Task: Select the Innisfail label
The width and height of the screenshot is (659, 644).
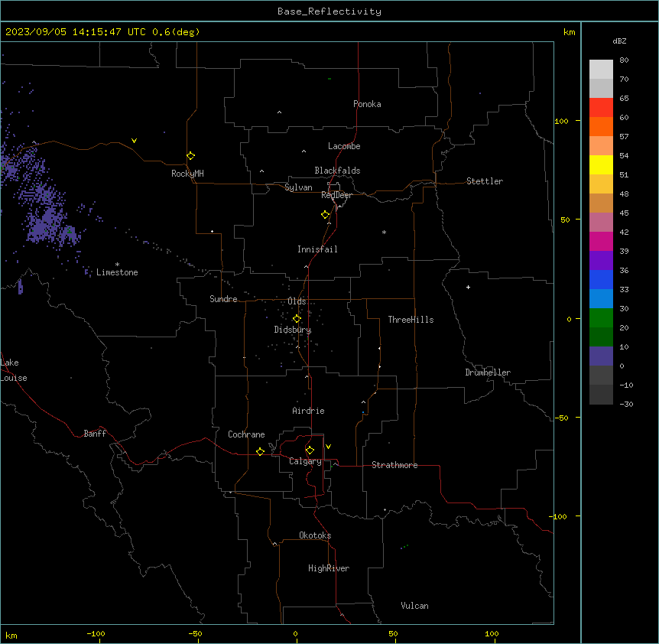Action: (x=317, y=249)
